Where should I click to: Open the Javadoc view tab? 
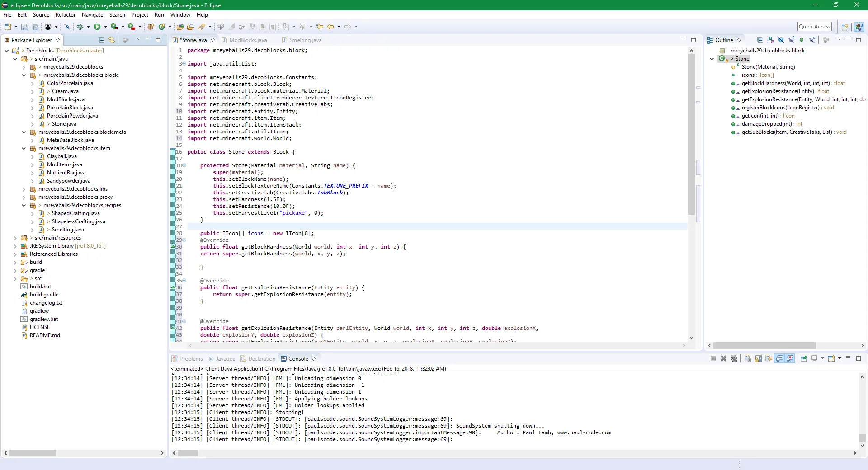click(x=222, y=359)
